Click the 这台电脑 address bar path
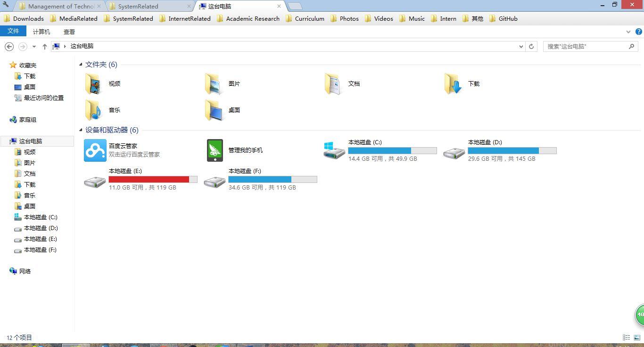The width and height of the screenshot is (644, 347). [82, 46]
